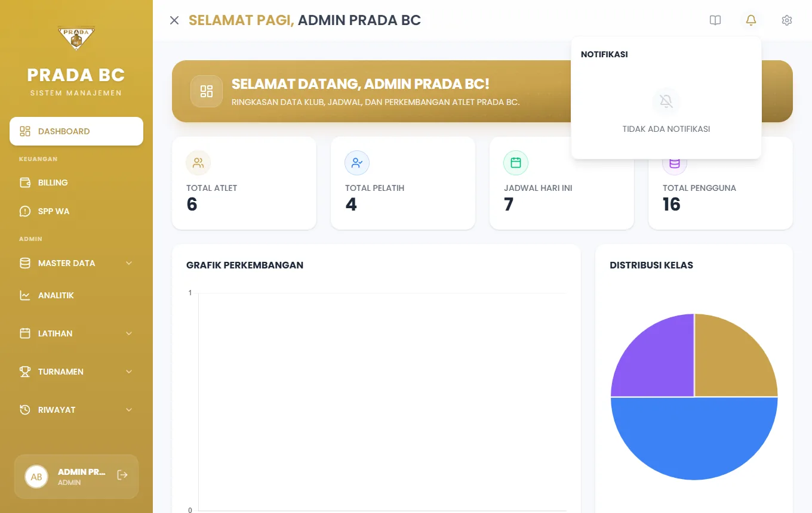This screenshot has width=812, height=513.
Task: Click the chat bubble icon beside SPP WA
Action: (25, 211)
